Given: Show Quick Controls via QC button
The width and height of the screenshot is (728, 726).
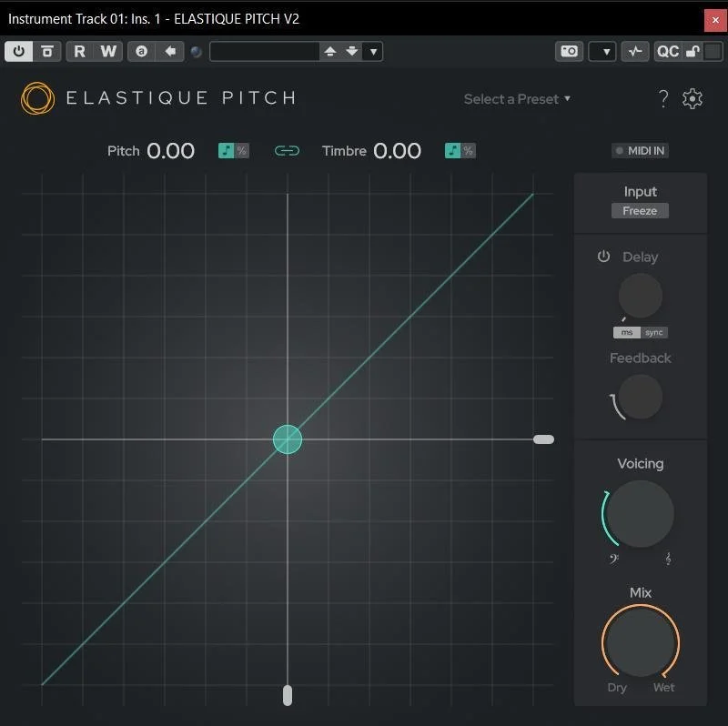Looking at the screenshot, I should tap(668, 51).
